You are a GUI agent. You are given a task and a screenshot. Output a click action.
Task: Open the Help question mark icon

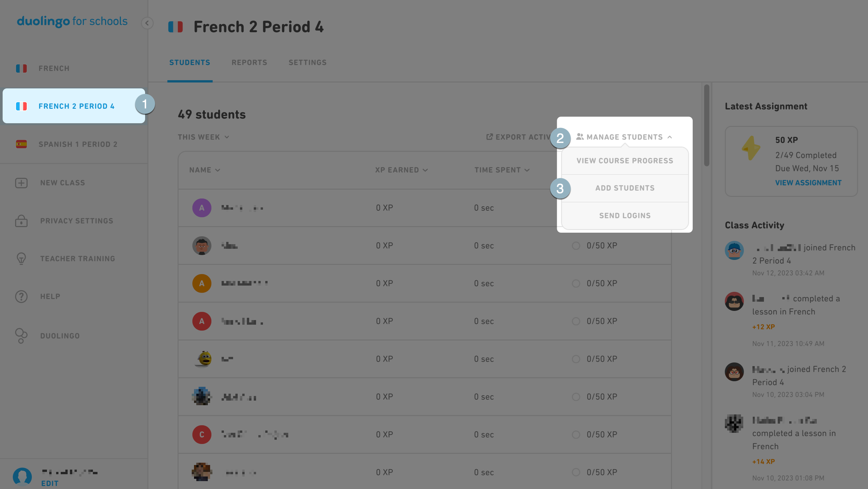(x=21, y=296)
